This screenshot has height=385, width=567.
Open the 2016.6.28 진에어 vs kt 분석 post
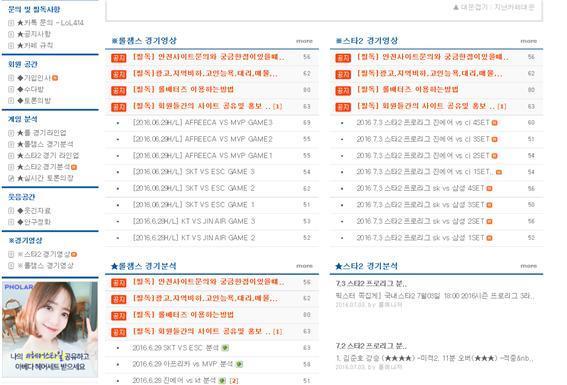tap(174, 380)
